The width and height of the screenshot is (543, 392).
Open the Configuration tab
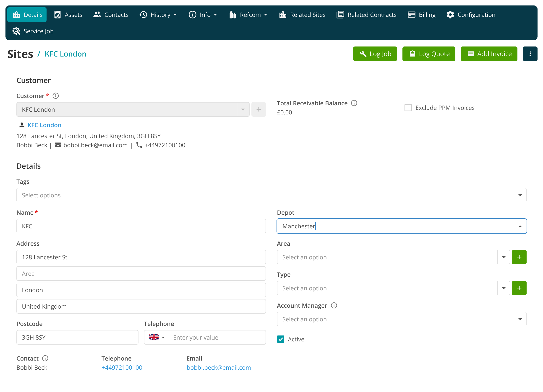471,15
